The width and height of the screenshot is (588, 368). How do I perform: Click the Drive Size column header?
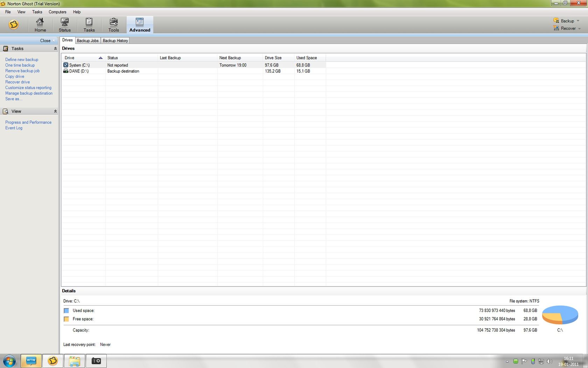coord(279,58)
